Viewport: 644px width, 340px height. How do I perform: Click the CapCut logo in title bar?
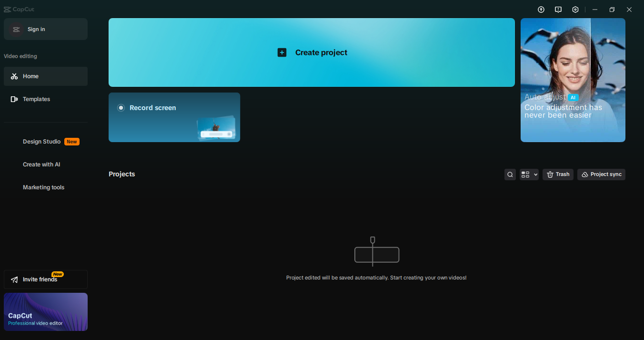tap(19, 10)
